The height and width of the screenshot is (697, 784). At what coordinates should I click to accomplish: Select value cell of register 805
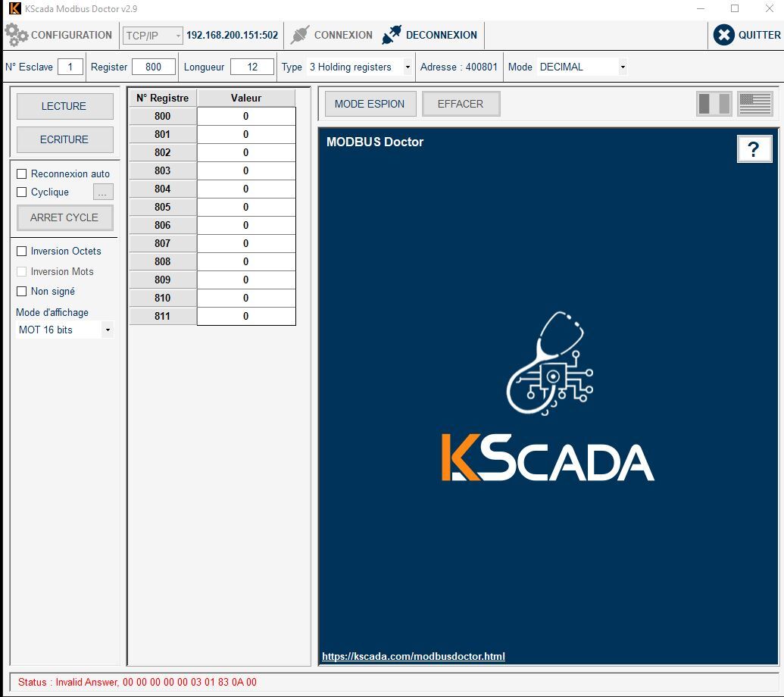[246, 207]
